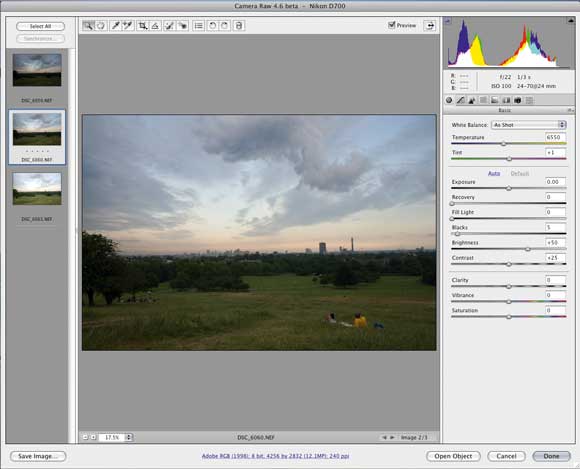The height and width of the screenshot is (469, 580).
Task: Toggle shadow clipping warning on histogram
Action: pyautogui.click(x=448, y=21)
